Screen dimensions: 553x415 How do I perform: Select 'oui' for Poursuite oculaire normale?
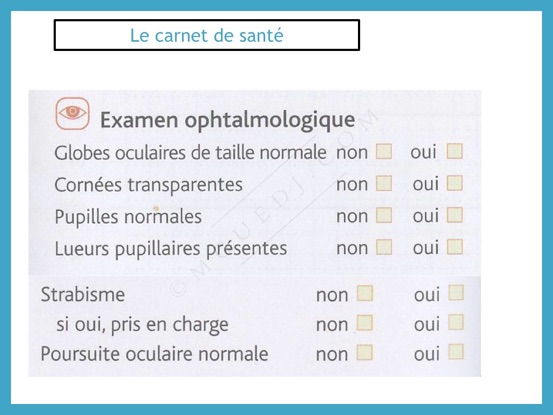tap(456, 352)
